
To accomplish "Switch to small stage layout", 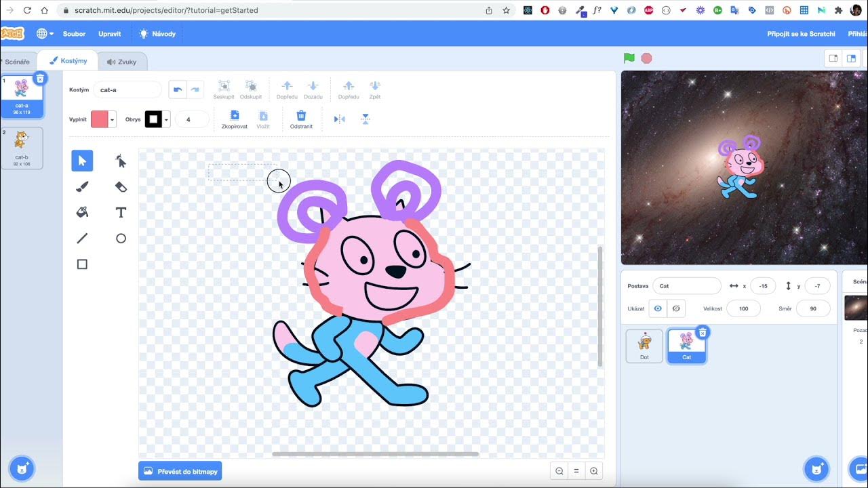I will point(833,58).
